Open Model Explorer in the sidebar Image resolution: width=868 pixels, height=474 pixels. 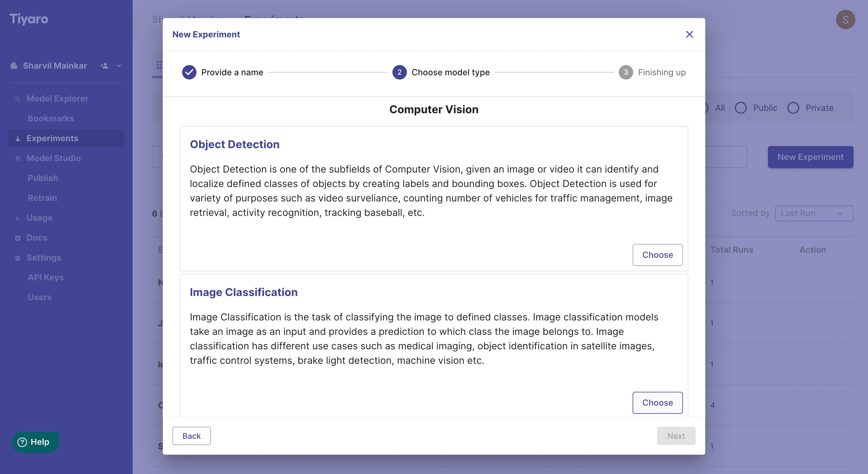(x=57, y=99)
